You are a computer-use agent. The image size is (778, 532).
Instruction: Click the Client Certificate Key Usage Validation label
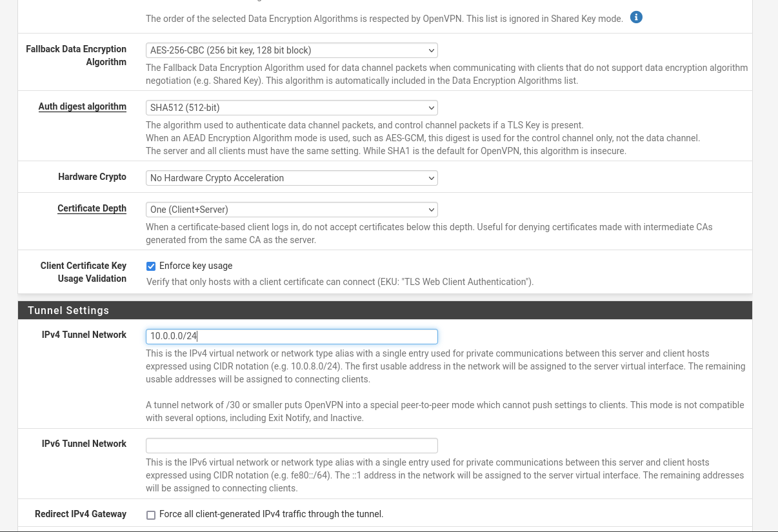click(x=83, y=272)
